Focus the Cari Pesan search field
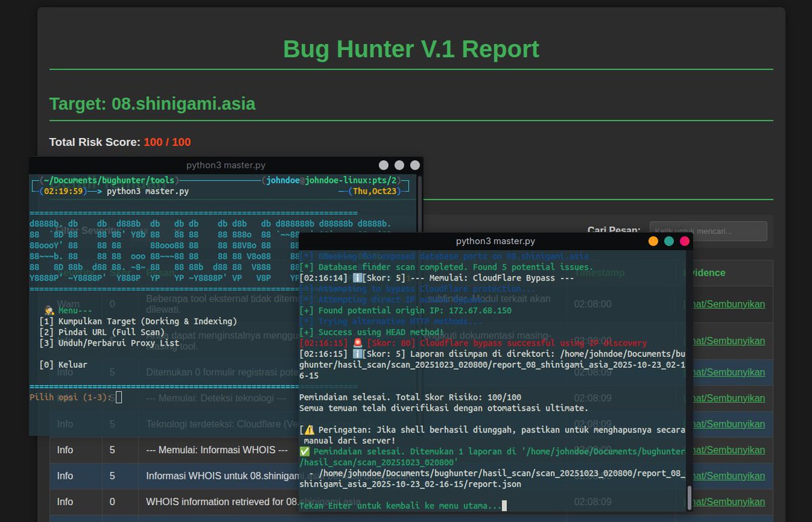The image size is (812, 522). point(708,231)
